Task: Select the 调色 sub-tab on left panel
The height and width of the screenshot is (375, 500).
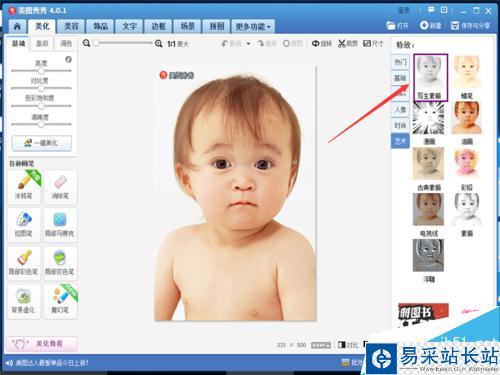Action: point(66,43)
